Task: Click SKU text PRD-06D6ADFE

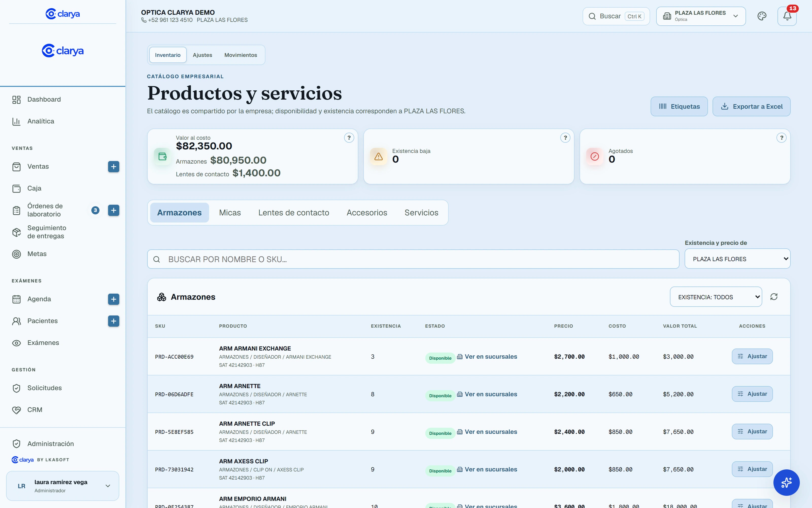Action: point(174,394)
